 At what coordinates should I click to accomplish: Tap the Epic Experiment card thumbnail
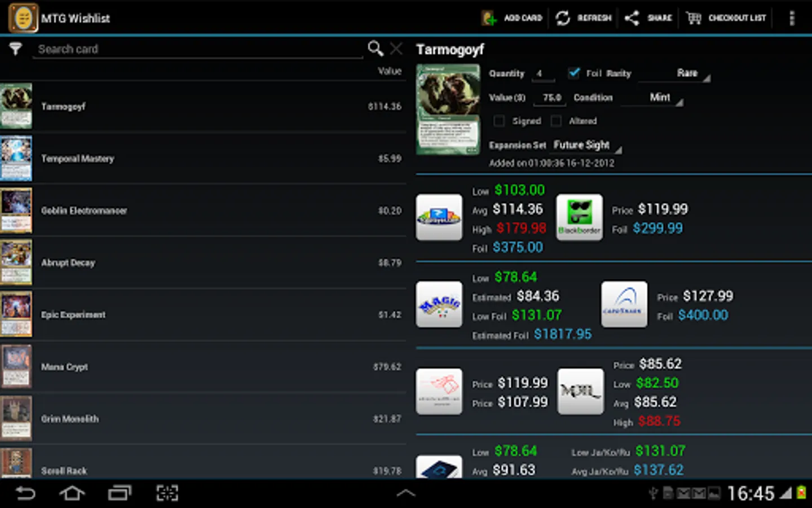pos(16,314)
